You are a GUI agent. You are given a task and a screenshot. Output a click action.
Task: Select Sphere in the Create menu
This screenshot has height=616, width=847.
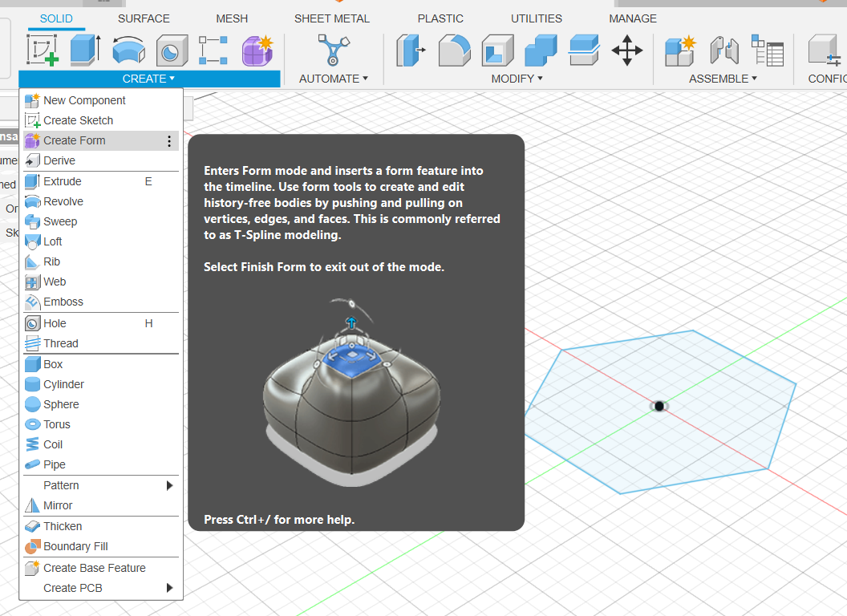[101, 404]
